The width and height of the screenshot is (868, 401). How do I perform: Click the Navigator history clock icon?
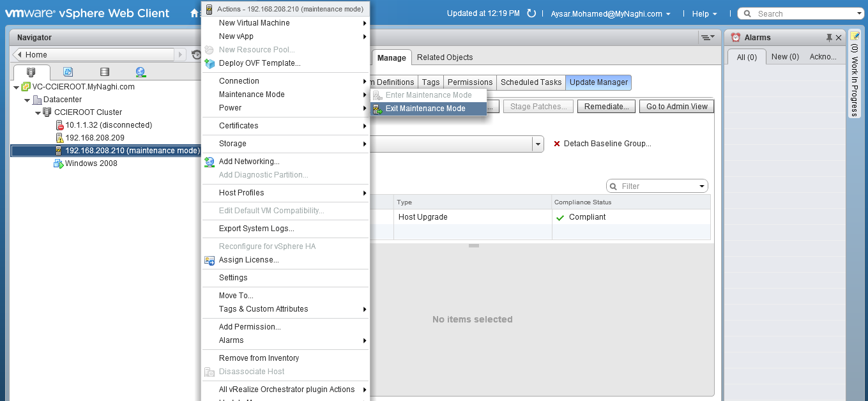tap(196, 55)
